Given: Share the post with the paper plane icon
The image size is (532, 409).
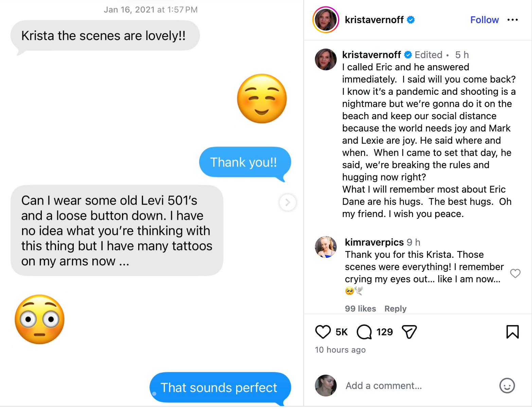Looking at the screenshot, I should [409, 332].
